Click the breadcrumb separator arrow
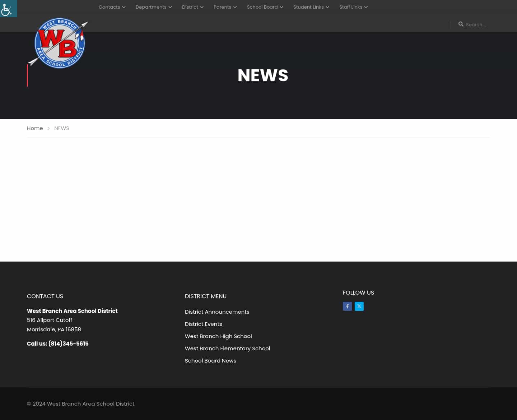 point(48,128)
